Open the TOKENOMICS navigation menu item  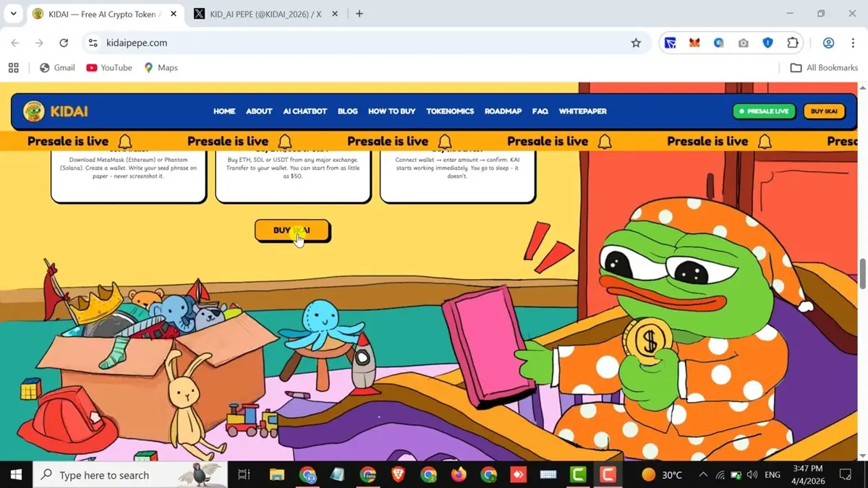coord(450,111)
